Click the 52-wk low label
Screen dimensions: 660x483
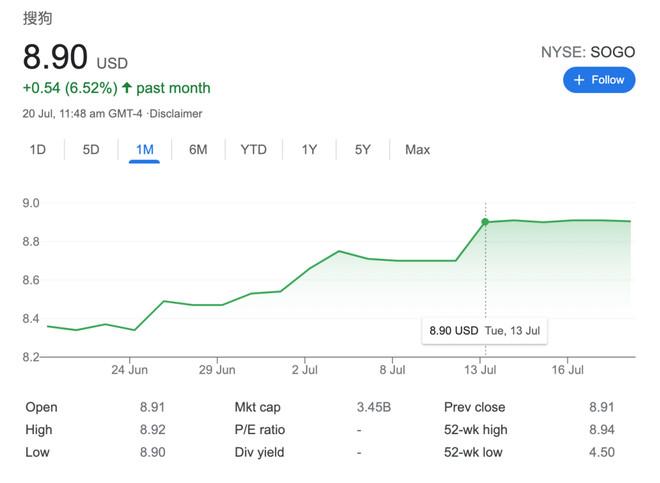473,452
